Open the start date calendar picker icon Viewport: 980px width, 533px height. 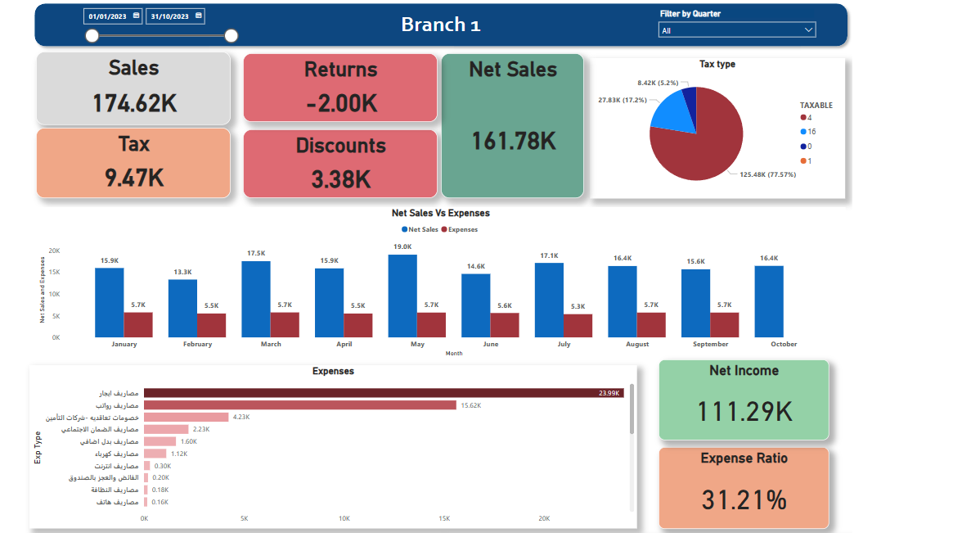[136, 16]
